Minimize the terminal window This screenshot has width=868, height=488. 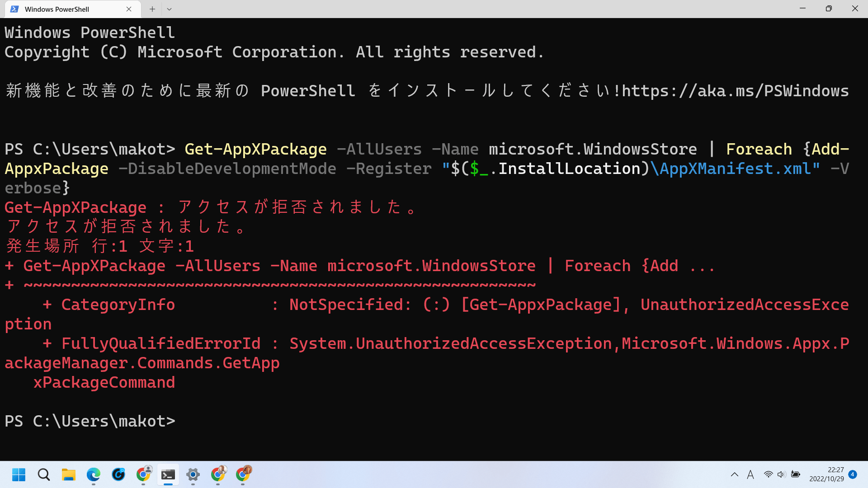802,9
